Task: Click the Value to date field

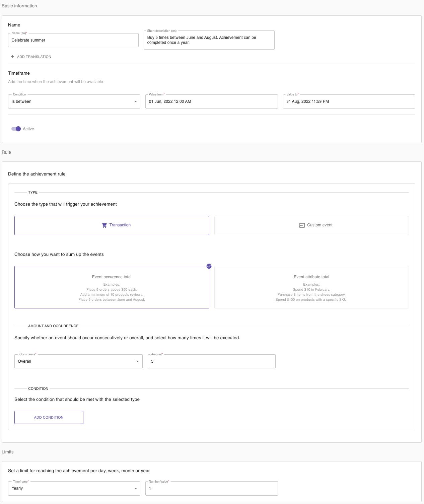Action: pos(349,101)
